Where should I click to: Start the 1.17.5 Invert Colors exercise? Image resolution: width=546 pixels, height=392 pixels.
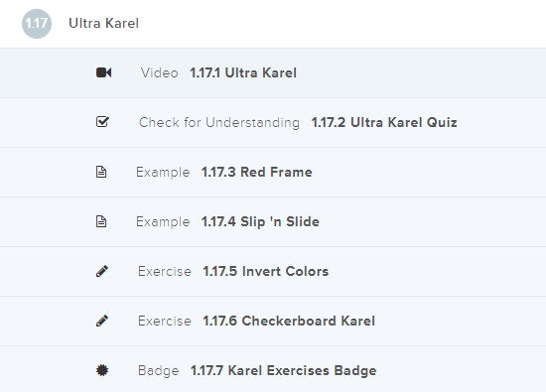[x=266, y=272]
